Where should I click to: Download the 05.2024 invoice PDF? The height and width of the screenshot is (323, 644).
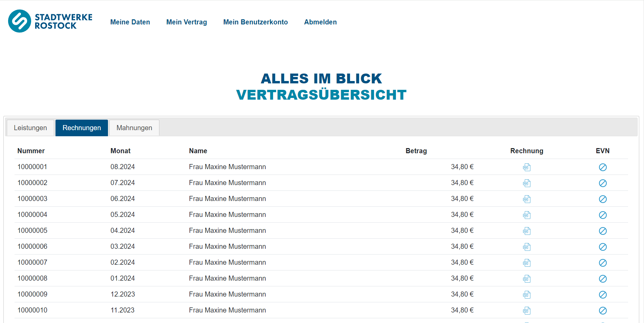[527, 215]
